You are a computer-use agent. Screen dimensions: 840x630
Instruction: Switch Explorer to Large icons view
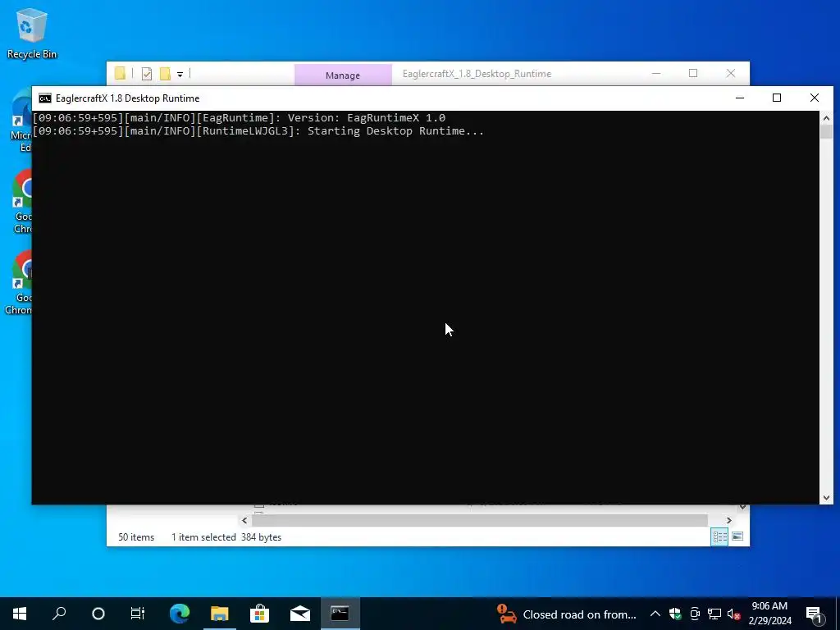pyautogui.click(x=737, y=536)
